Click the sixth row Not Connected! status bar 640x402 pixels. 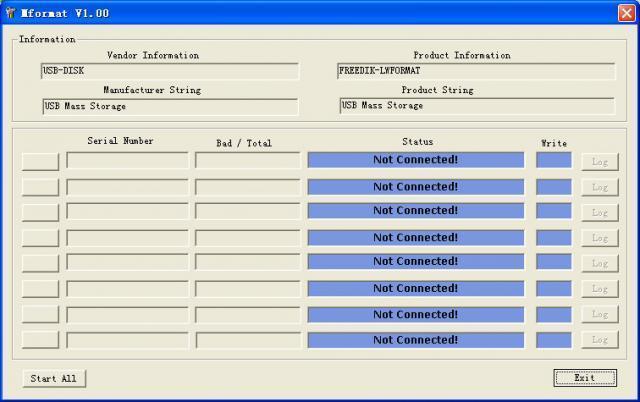[416, 289]
